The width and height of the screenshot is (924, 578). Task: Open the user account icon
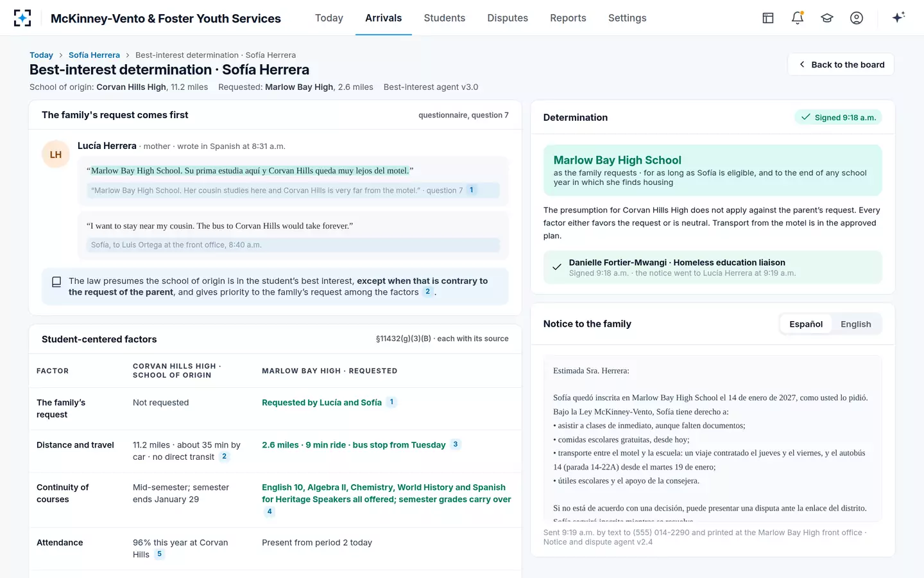pos(857,18)
